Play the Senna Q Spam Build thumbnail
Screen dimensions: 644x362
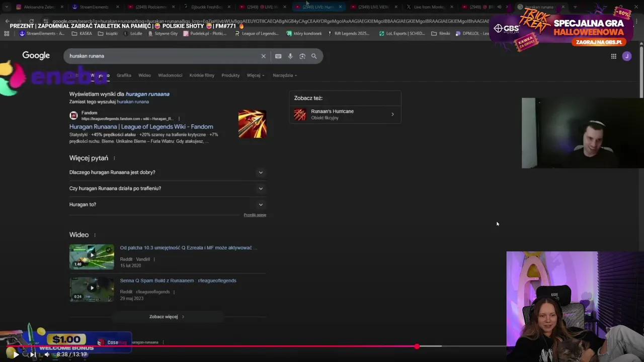92,289
